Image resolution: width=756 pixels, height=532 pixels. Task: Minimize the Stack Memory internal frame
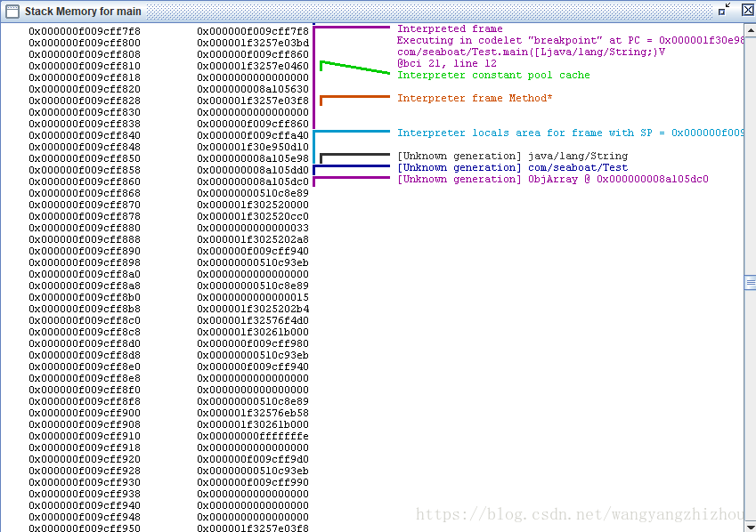[724, 10]
